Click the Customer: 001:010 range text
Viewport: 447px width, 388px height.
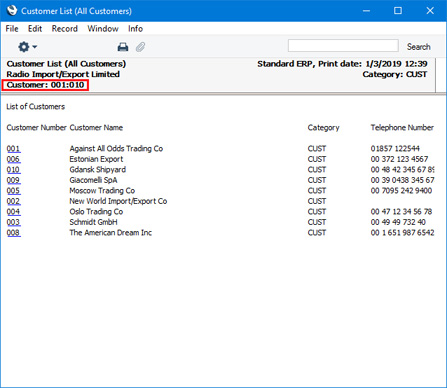click(45, 85)
